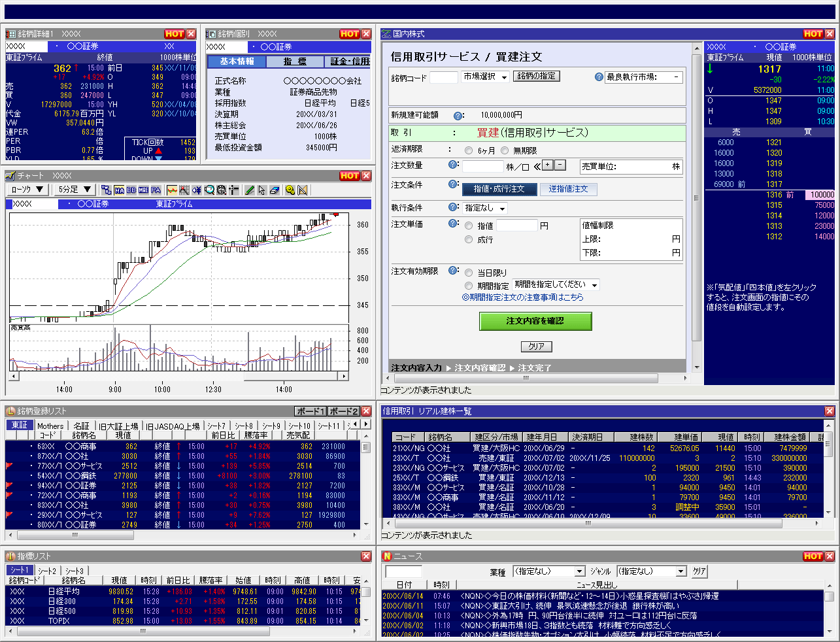This screenshot has height=642, width=840.
Task: Select the 無期限 repayment period radio button
Action: (x=504, y=150)
